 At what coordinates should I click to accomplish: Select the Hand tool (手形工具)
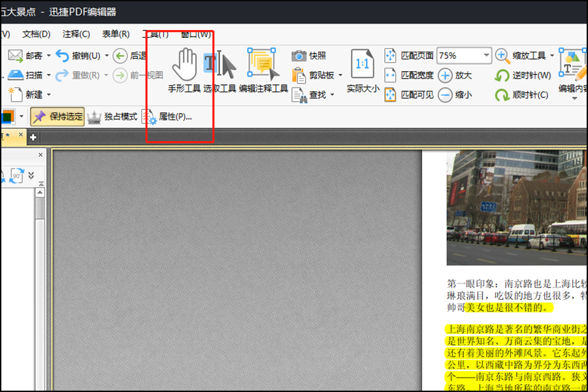(184, 71)
